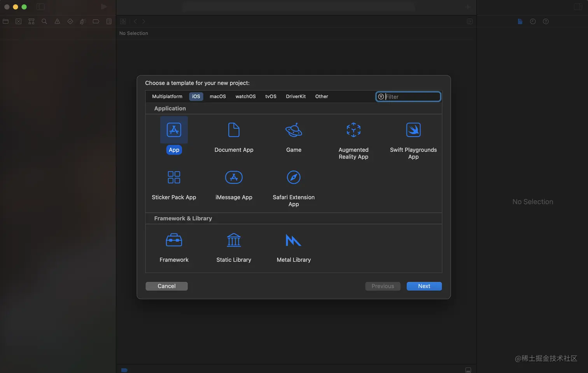Choose Safari Extension App template

pyautogui.click(x=294, y=178)
